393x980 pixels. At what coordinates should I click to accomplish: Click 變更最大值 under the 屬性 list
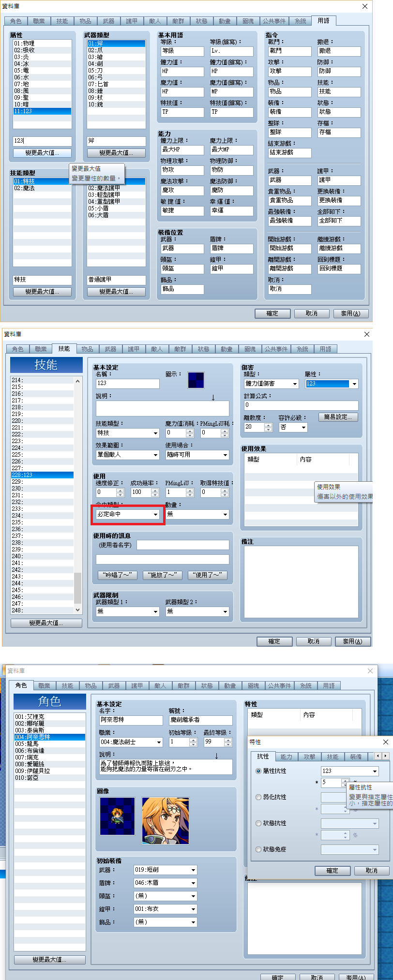point(42,153)
